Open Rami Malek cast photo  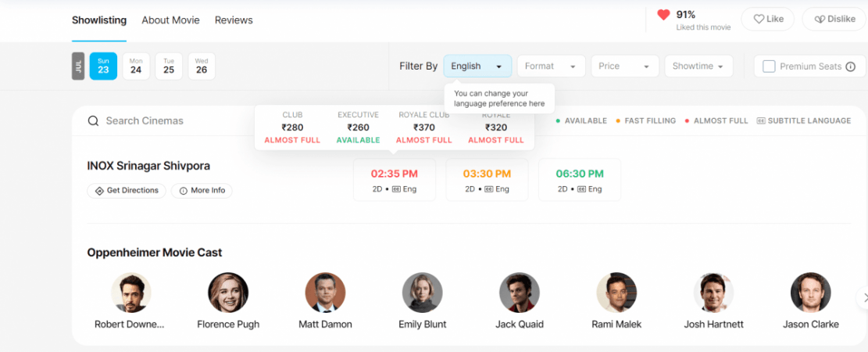pyautogui.click(x=616, y=292)
